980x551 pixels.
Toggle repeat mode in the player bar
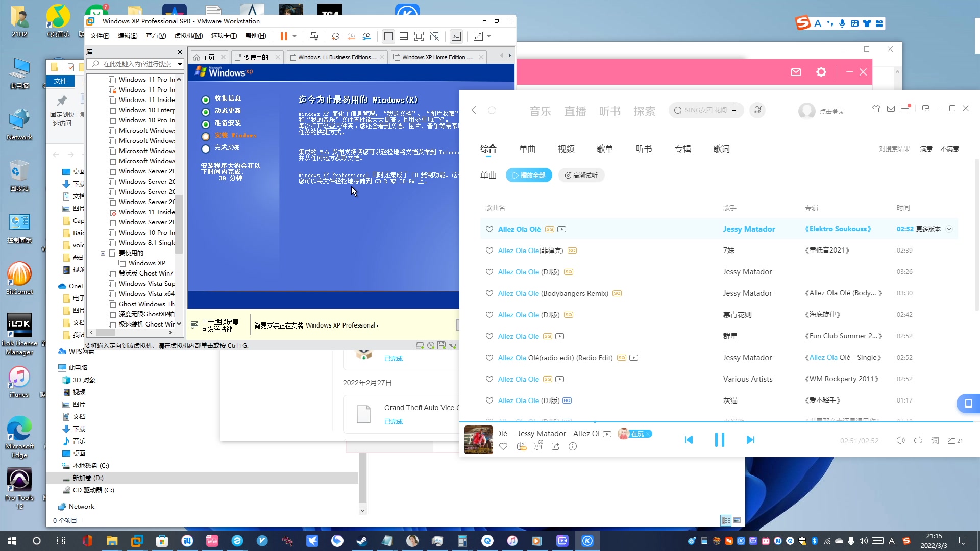[x=918, y=440]
